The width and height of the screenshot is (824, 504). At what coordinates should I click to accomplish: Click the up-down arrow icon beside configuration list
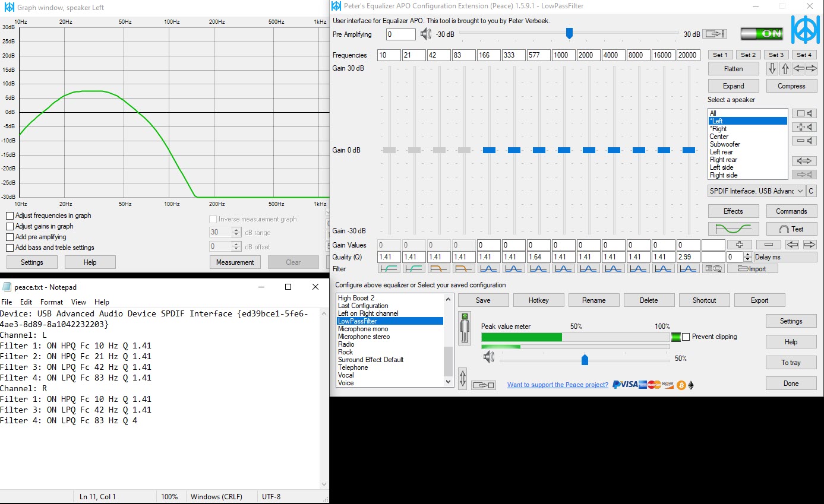pos(463,378)
